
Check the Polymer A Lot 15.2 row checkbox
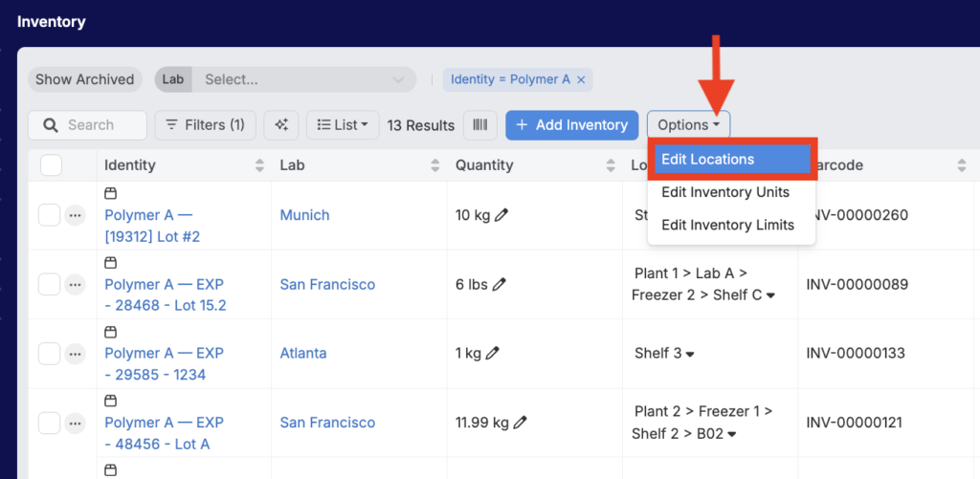tap(50, 285)
